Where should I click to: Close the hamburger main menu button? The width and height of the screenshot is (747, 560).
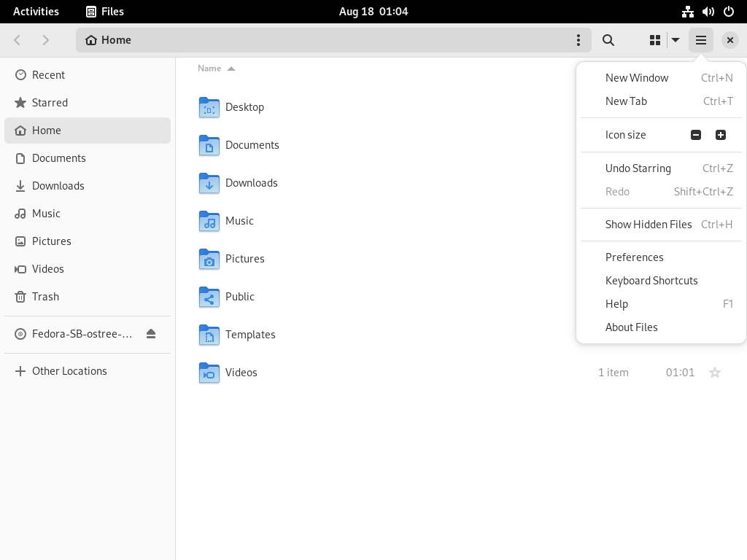tap(701, 40)
